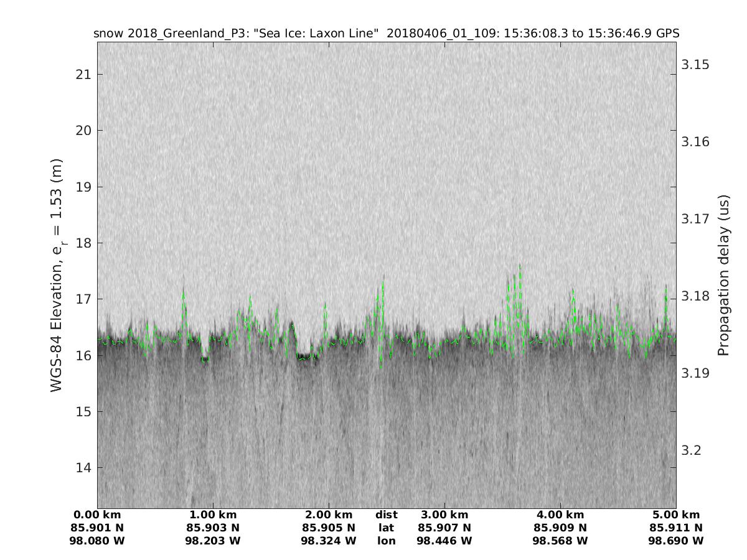Select the 21 tick on elevation axis
The image size is (747, 560).
coord(83,75)
